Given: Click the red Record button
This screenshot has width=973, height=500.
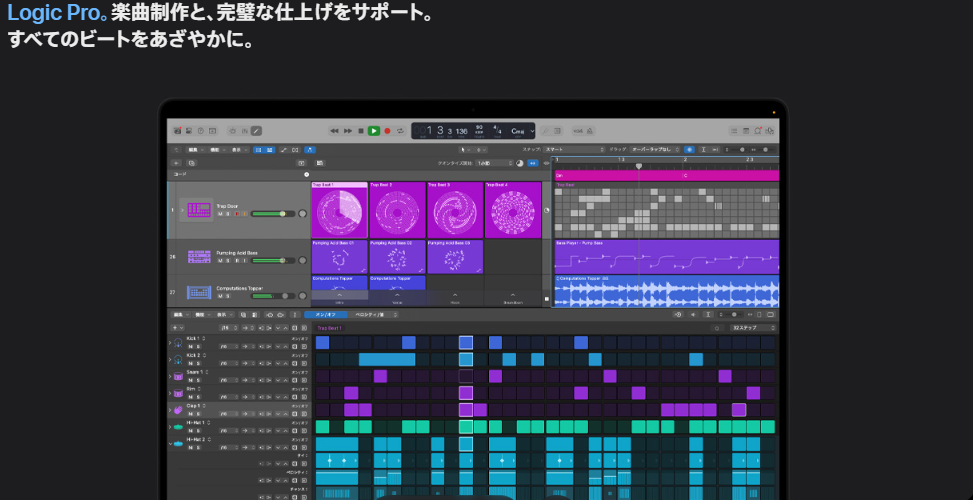Looking at the screenshot, I should click(387, 131).
